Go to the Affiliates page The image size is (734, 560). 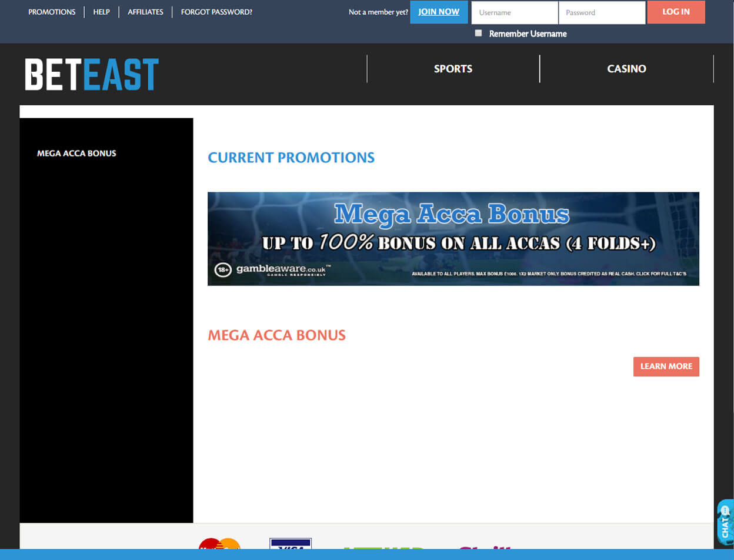[145, 12]
